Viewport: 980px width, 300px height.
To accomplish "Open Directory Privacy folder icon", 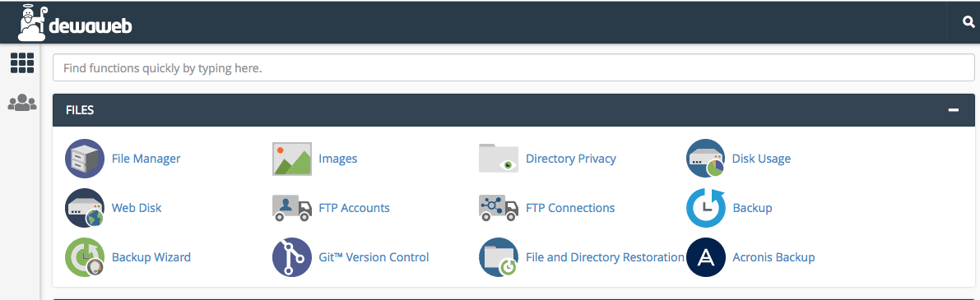I will click(x=499, y=159).
